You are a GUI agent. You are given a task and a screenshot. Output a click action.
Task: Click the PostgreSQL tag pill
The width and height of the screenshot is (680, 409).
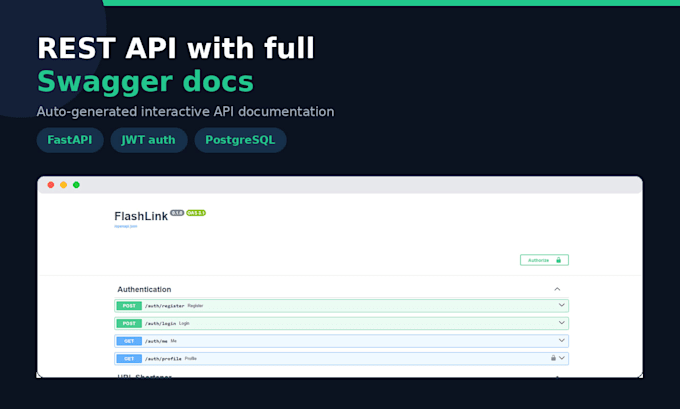tap(240, 140)
